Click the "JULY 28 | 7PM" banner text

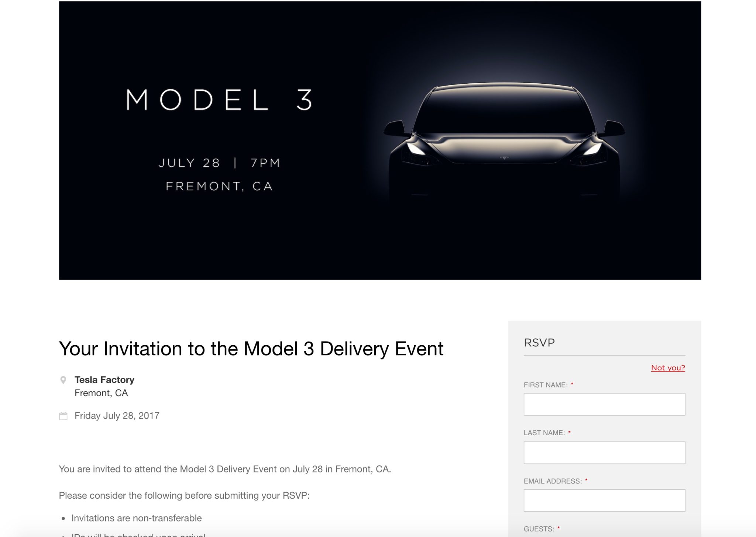[219, 163]
